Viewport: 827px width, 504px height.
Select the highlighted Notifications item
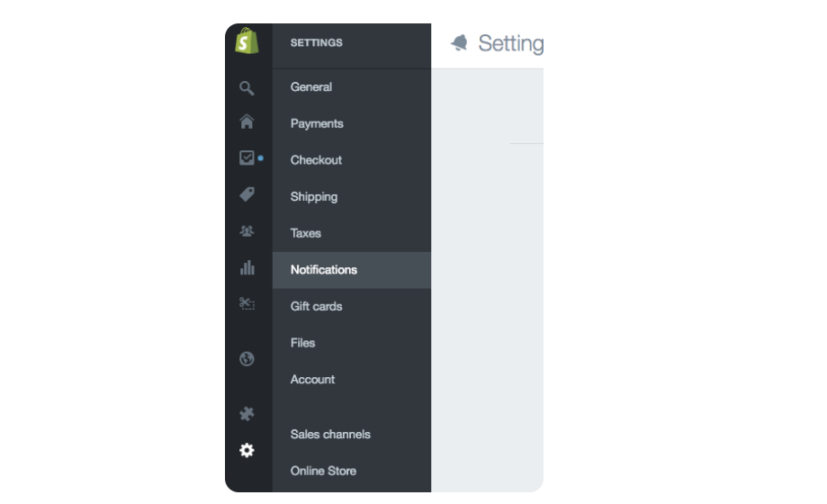[x=352, y=270]
